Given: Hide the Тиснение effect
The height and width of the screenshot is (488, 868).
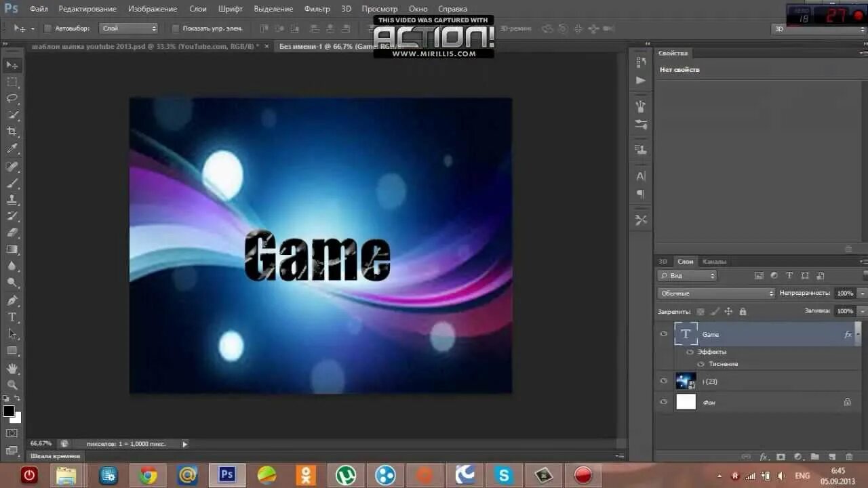Looking at the screenshot, I should 701,364.
